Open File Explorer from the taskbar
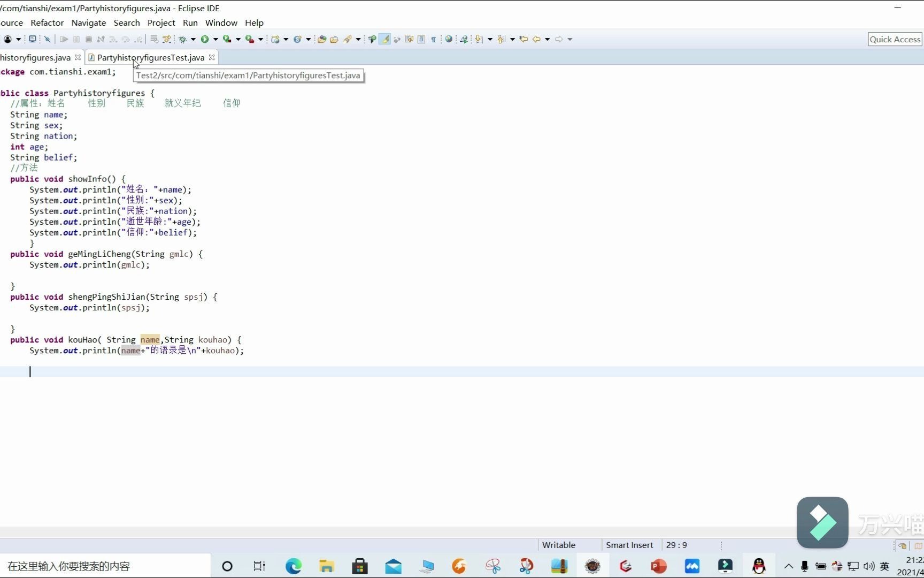 tap(327, 566)
